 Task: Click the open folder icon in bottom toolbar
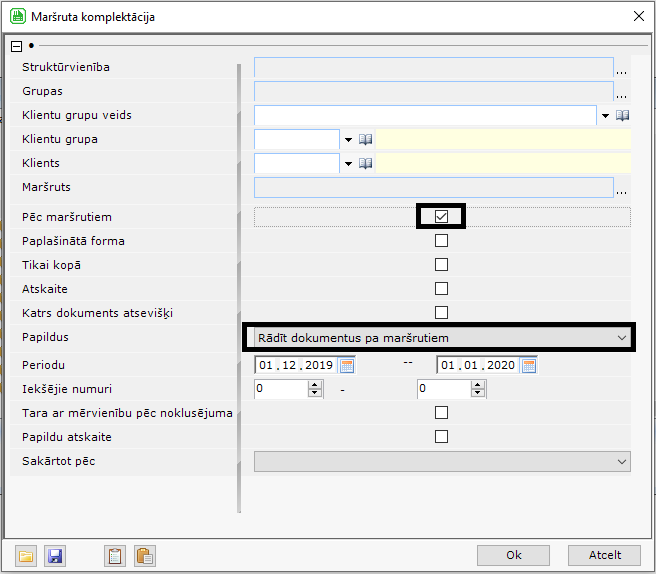[26, 556]
